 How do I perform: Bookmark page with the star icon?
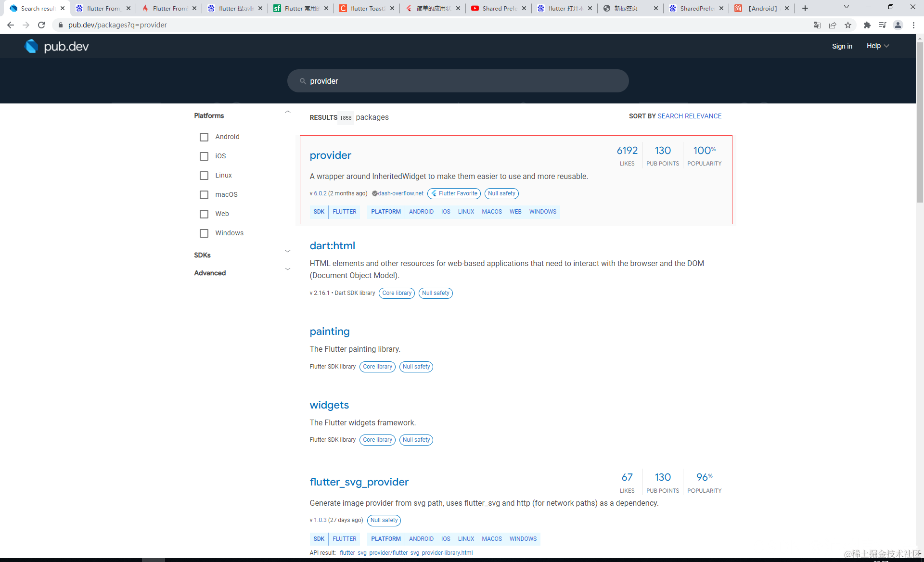[848, 25]
